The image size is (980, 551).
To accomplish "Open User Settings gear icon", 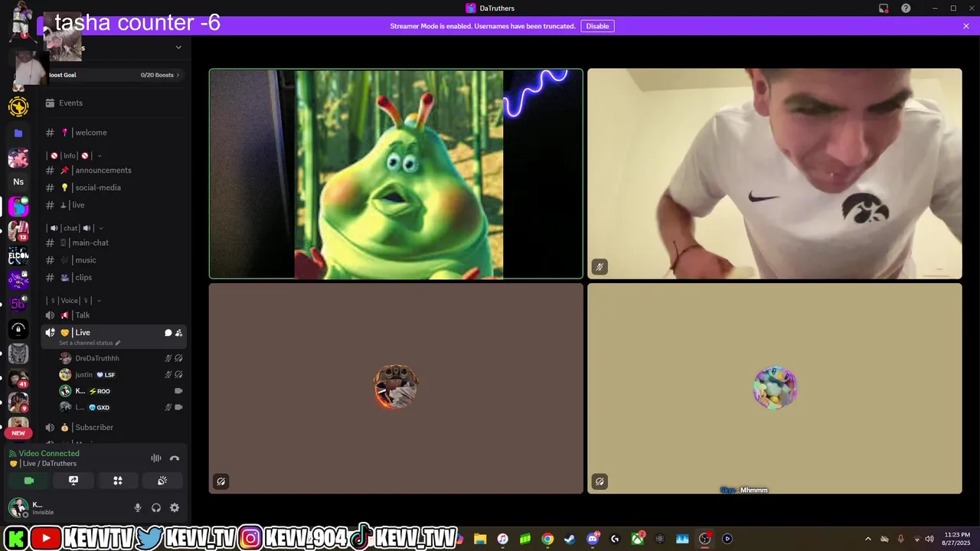I will (175, 507).
